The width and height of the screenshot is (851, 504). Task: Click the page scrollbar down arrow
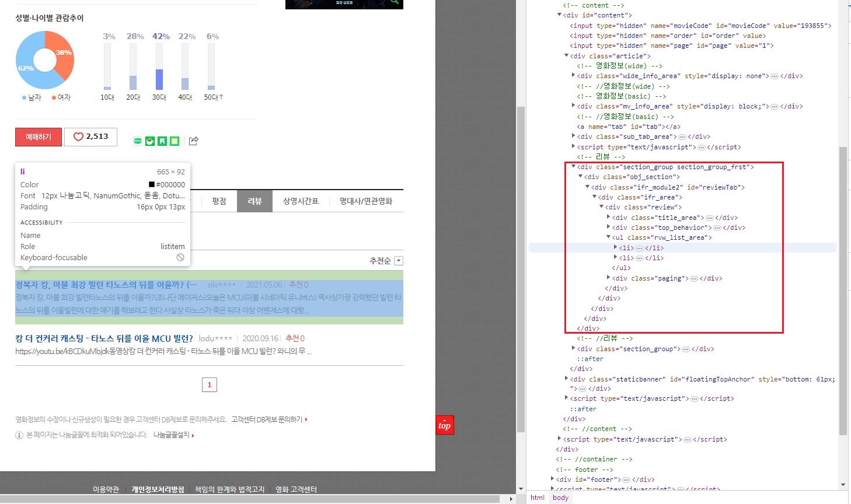click(521, 489)
